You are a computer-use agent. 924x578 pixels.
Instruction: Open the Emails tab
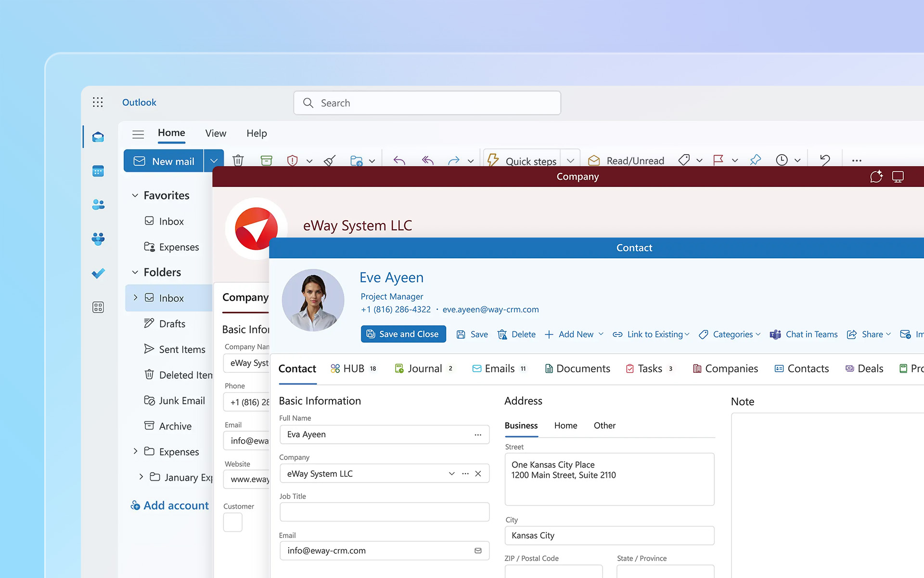499,368
